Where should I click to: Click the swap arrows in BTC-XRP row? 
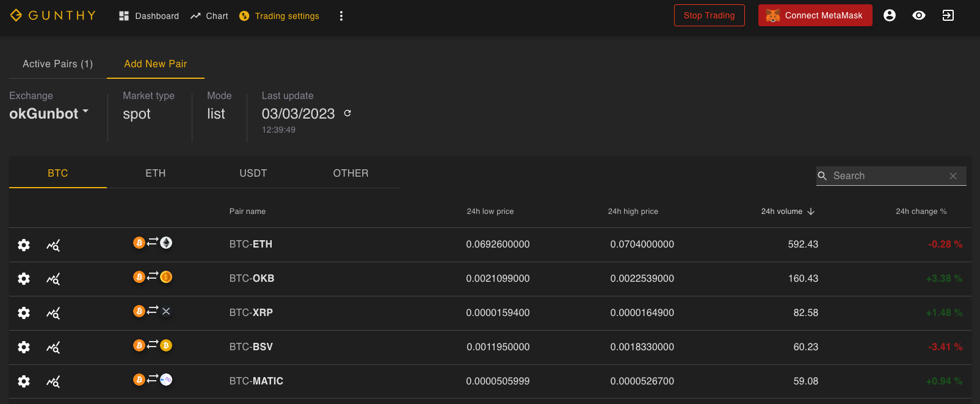tap(153, 310)
